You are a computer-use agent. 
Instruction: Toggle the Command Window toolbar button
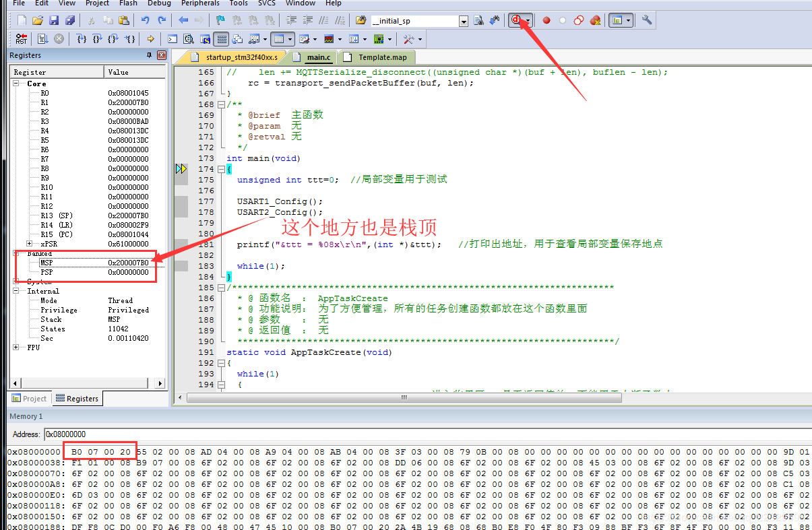tap(173, 39)
